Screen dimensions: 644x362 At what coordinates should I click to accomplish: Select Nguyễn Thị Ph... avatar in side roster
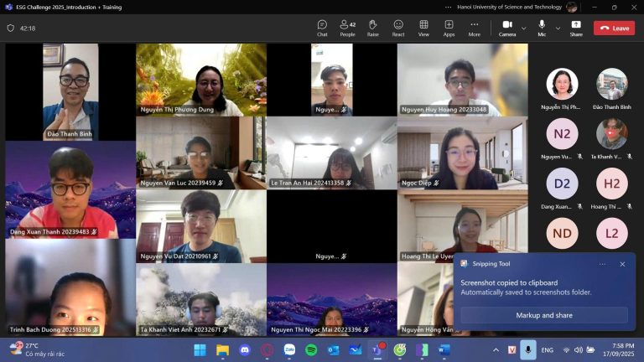click(562, 84)
